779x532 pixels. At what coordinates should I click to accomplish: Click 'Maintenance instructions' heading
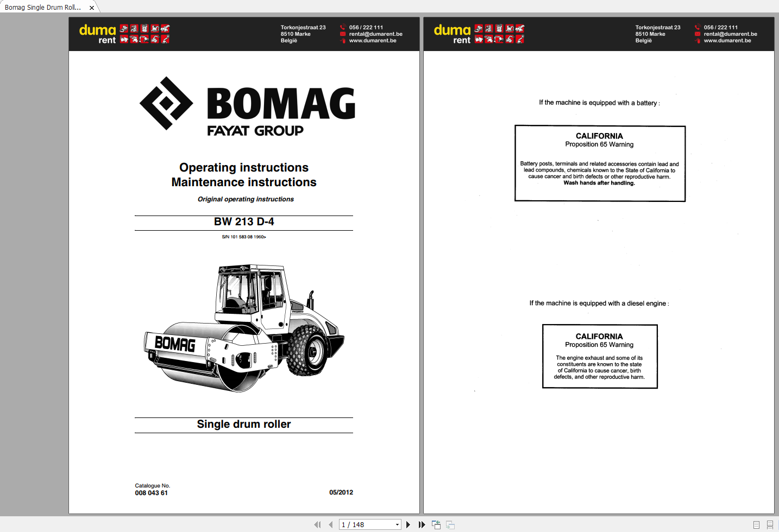(x=244, y=182)
